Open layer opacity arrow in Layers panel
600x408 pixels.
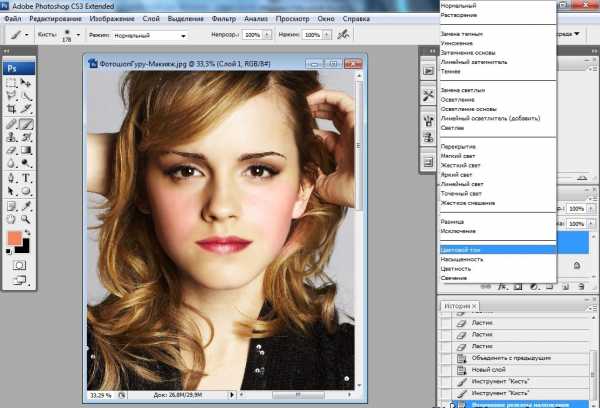[591, 209]
